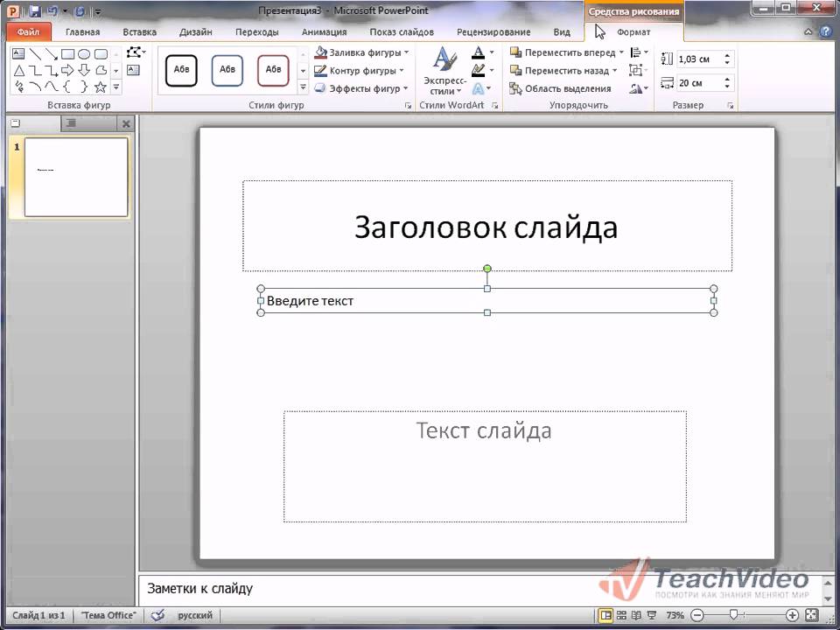Apply the blue outline Абв shape style

click(x=227, y=70)
